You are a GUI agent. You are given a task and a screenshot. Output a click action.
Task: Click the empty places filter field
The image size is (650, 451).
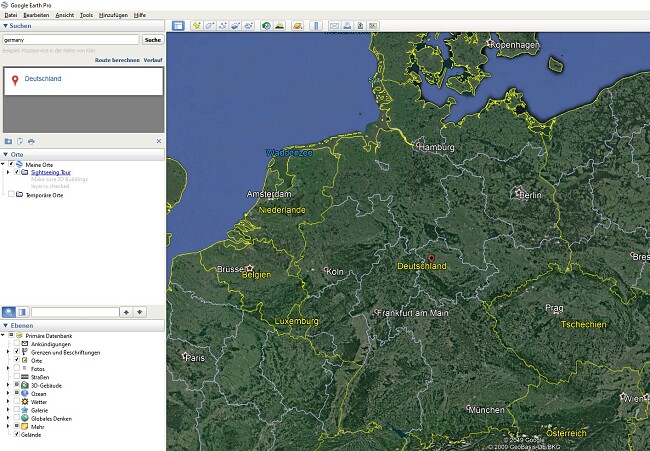[75, 312]
